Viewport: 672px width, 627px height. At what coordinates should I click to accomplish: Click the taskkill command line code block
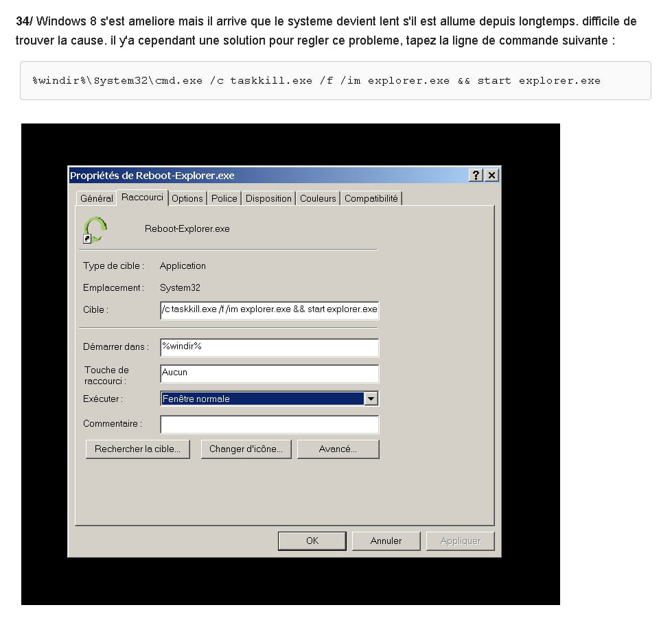pos(336,80)
